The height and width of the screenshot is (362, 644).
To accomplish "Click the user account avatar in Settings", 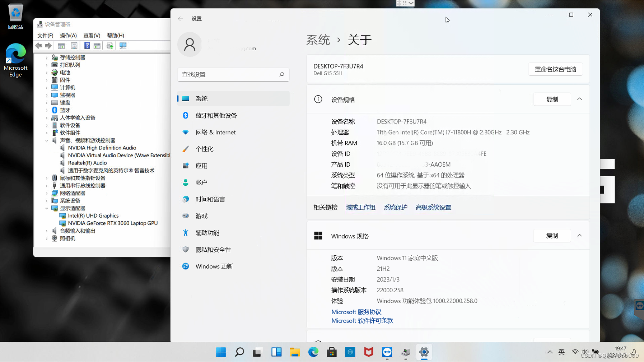I will pyautogui.click(x=190, y=45).
